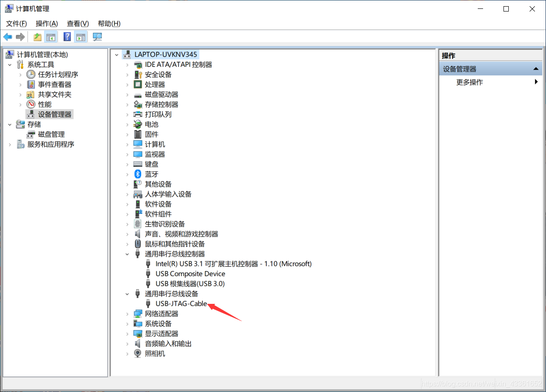Click the 生物识别设备 fingerprint icon
The width and height of the screenshot is (546, 392).
[138, 224]
